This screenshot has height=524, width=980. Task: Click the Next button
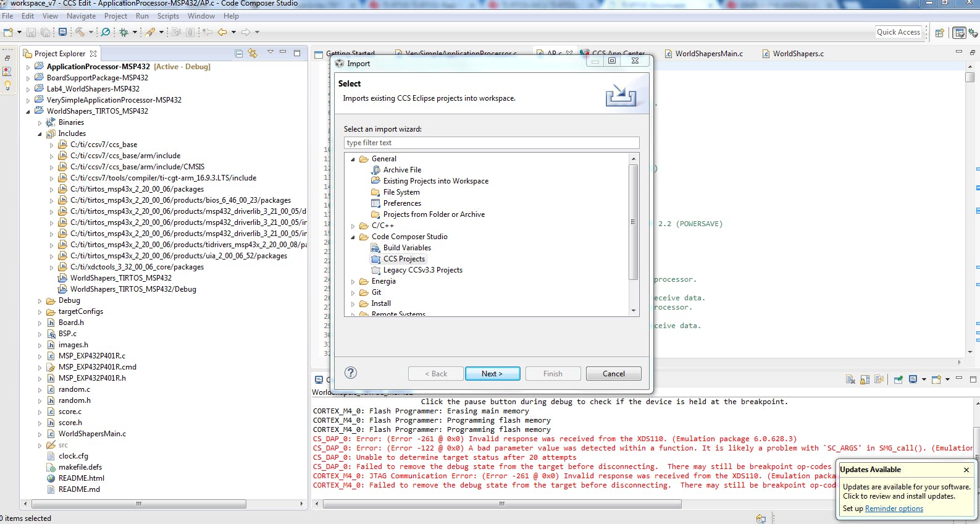(492, 373)
